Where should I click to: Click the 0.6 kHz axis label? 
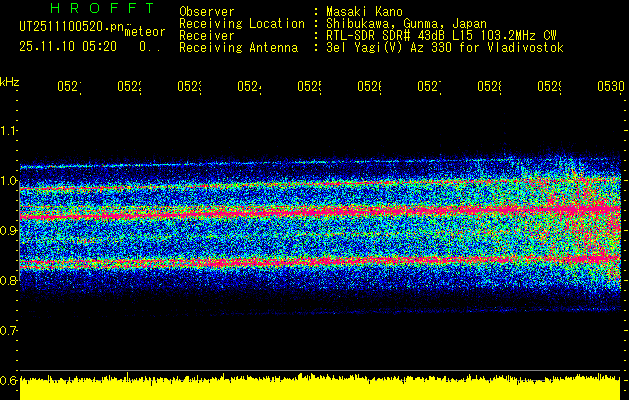coord(8,380)
